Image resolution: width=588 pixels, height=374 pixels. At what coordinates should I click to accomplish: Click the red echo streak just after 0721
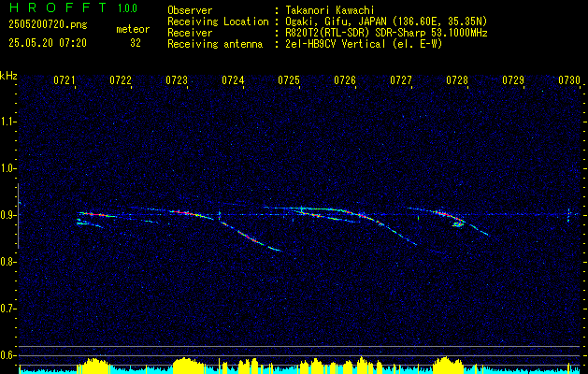96,214
